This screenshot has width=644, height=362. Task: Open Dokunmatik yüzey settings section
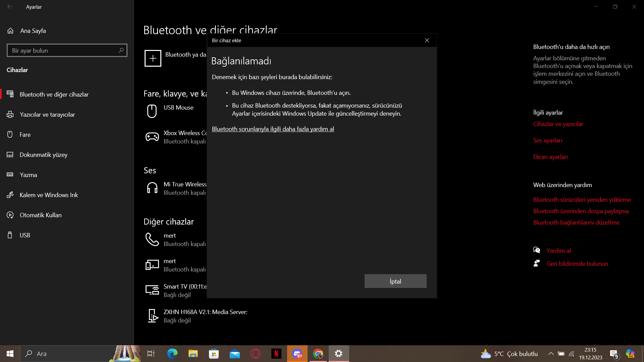(x=44, y=155)
